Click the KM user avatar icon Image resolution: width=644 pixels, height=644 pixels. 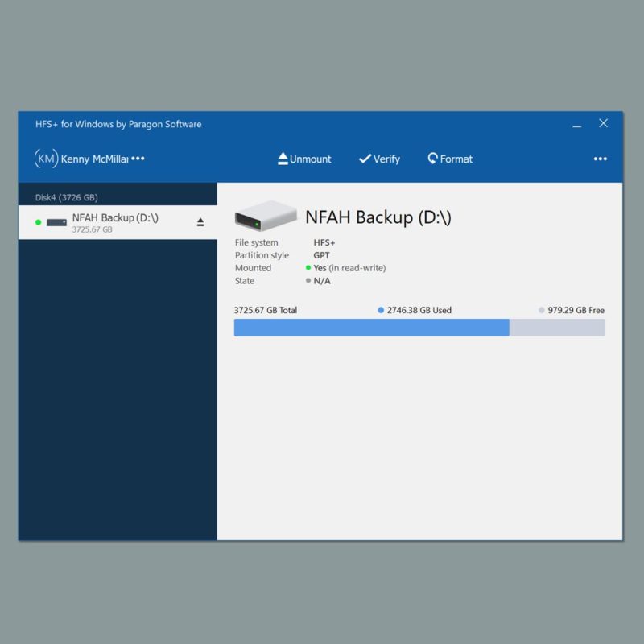[x=47, y=159]
